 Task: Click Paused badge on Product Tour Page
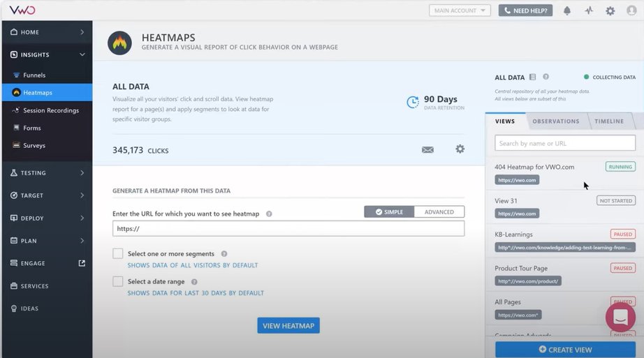click(622, 268)
